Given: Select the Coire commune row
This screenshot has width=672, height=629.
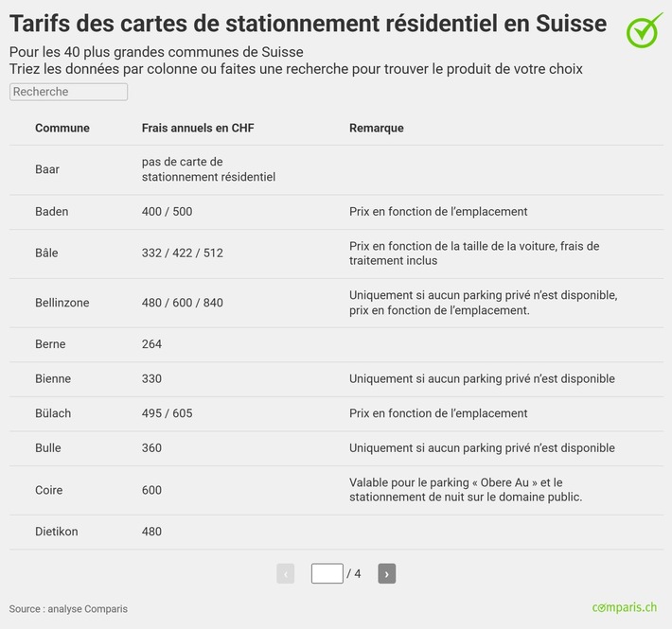Looking at the screenshot, I should click(x=49, y=490).
